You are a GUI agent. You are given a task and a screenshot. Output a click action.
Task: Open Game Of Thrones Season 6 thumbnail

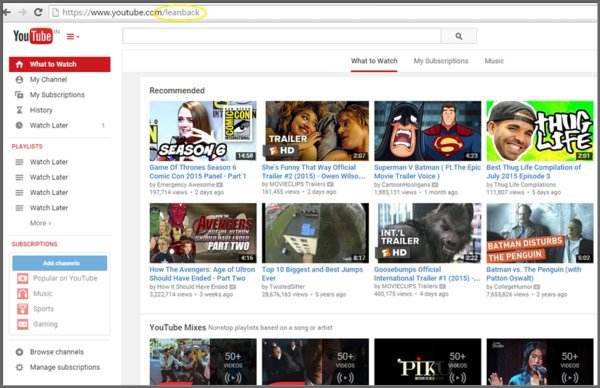[203, 131]
